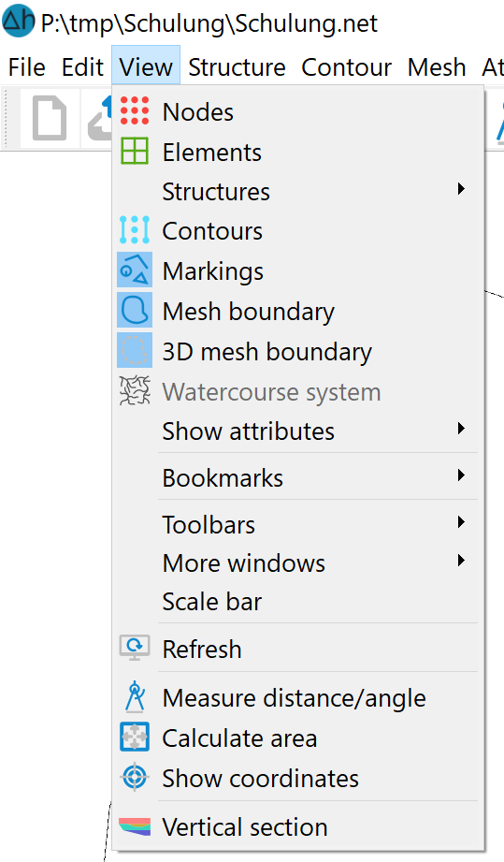Click the red Nodes dots icon
The width and height of the screenshot is (504, 862).
pos(135,111)
